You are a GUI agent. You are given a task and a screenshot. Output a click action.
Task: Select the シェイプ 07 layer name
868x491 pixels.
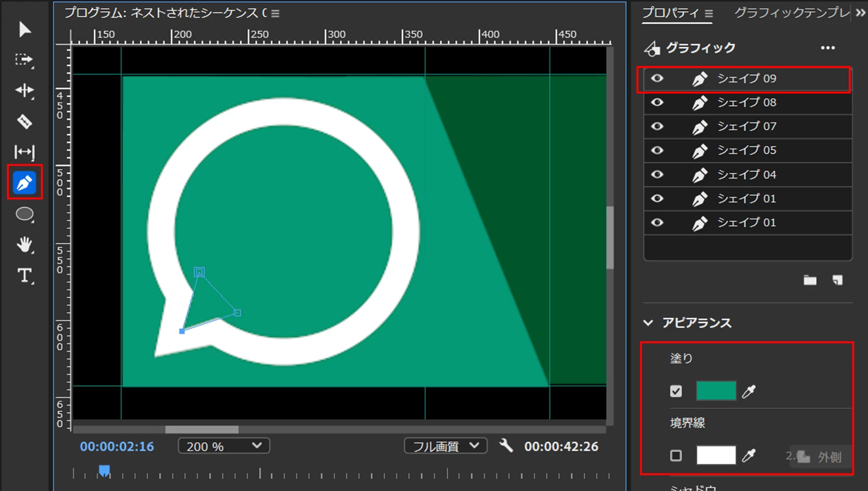(746, 127)
